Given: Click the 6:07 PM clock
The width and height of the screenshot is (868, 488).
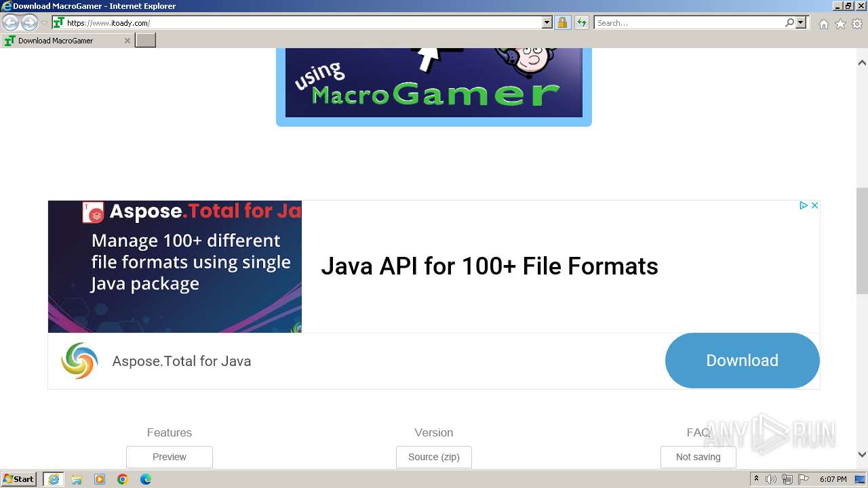Looking at the screenshot, I should 833,479.
